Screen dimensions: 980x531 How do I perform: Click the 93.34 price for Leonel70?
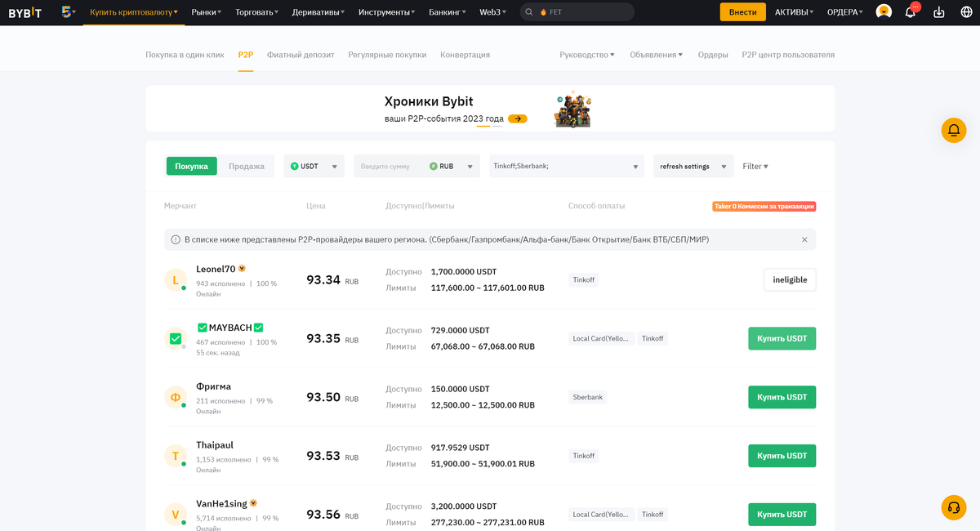click(x=323, y=280)
